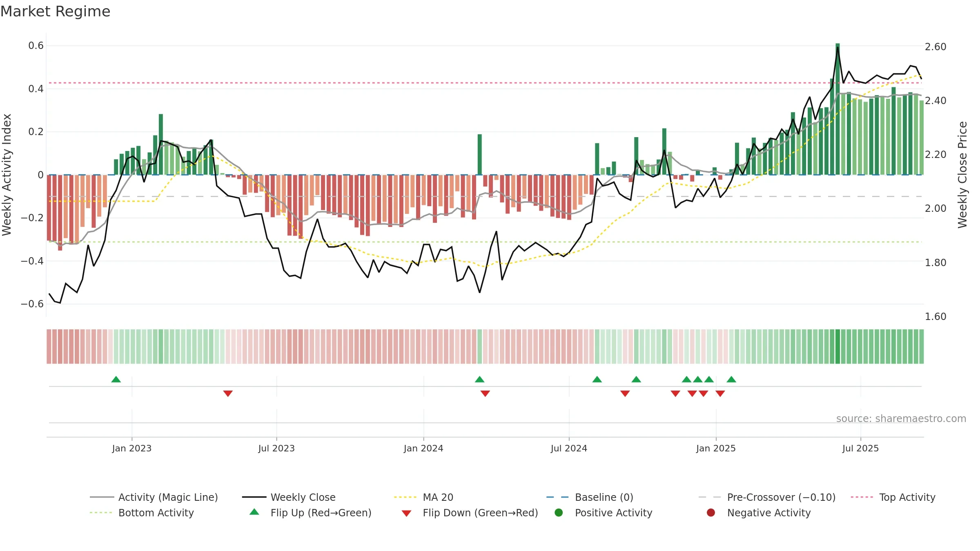Click the Weekly Close Price axis title
980x551 pixels.
click(x=962, y=175)
